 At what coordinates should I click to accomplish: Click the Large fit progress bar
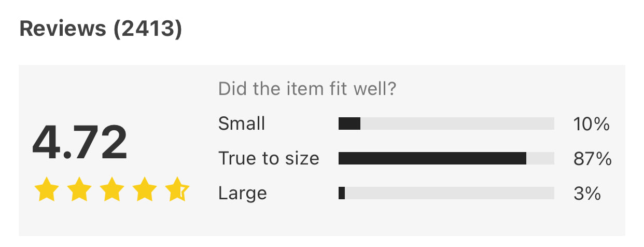click(446, 193)
